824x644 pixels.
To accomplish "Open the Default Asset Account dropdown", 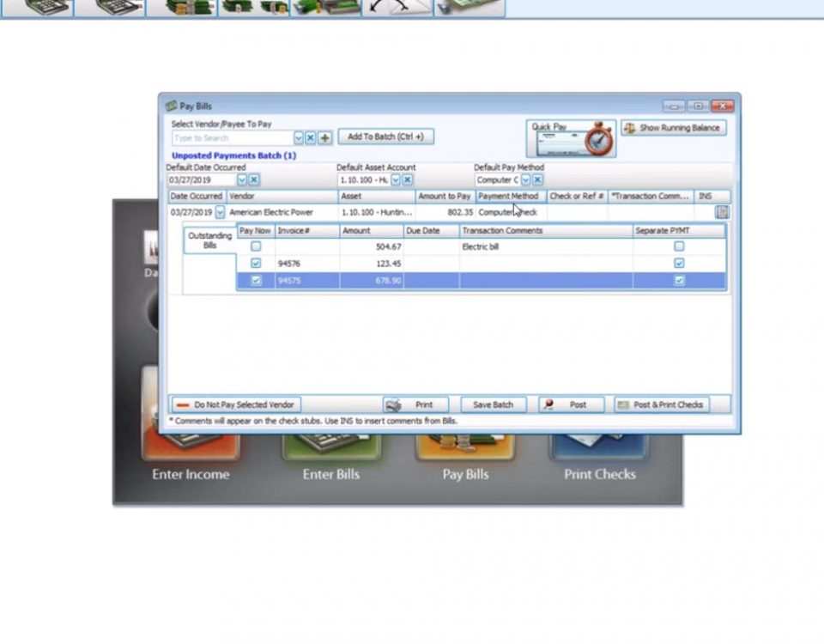I will 396,180.
